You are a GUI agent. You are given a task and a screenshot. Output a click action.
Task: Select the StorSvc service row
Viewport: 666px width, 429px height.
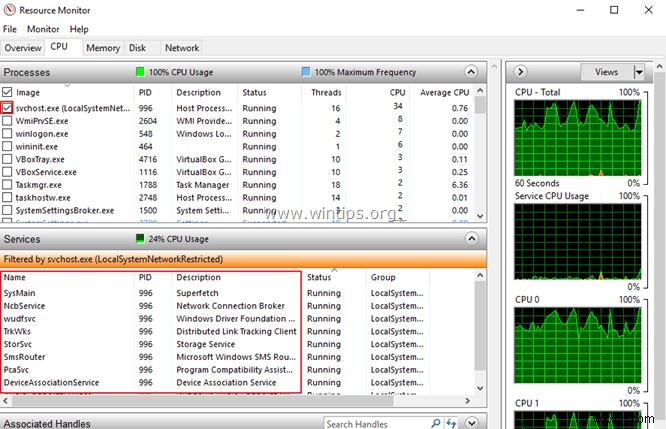click(x=215, y=344)
